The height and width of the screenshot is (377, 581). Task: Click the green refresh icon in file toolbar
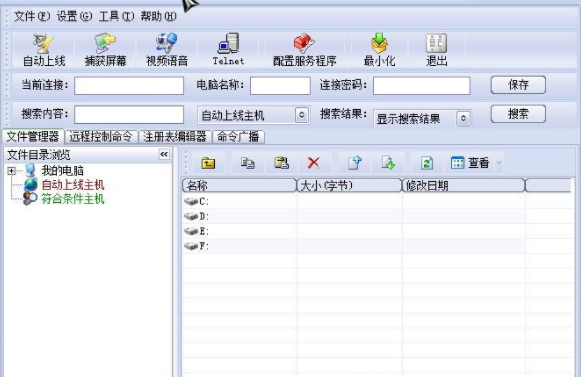426,163
